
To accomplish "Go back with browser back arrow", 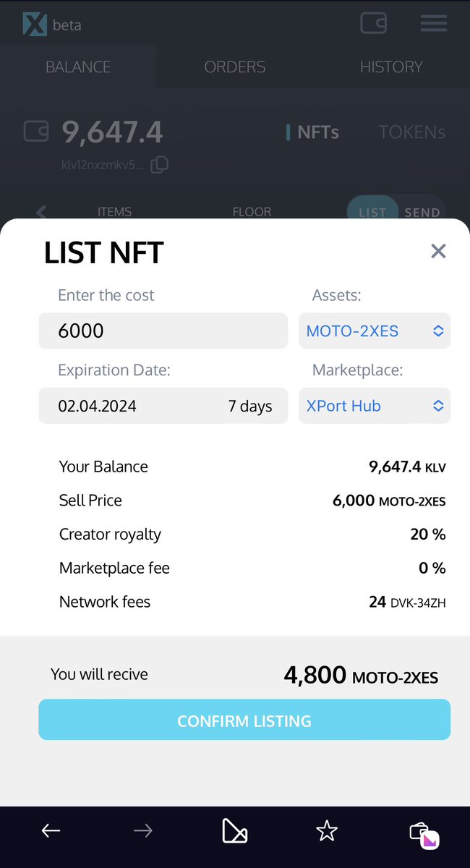I will click(51, 831).
